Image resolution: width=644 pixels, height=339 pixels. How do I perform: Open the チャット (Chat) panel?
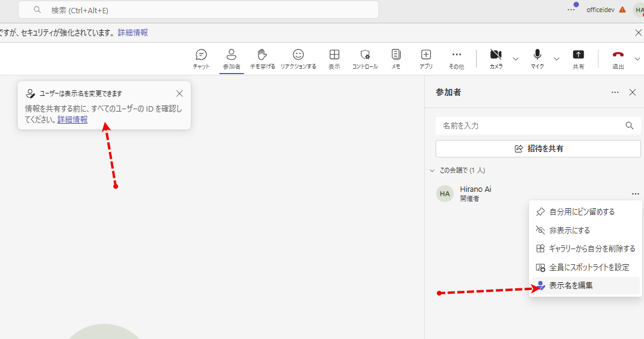tap(201, 59)
